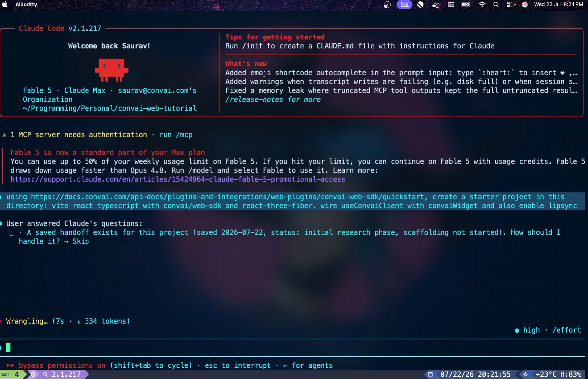Click the 'Welcome back Saurav!' heading
The height and width of the screenshot is (379, 588).
109,46
